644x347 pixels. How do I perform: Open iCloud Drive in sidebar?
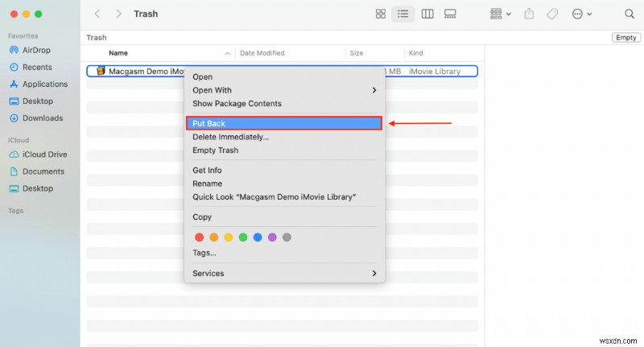click(44, 155)
